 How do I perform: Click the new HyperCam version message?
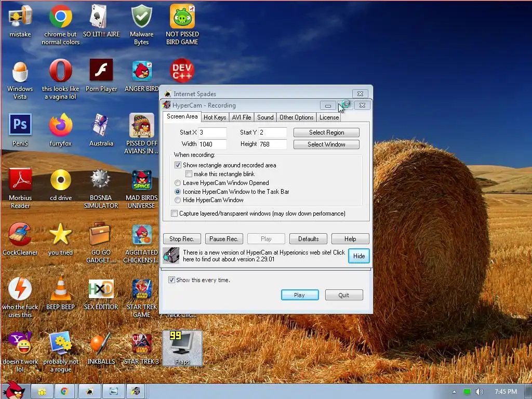(263, 256)
